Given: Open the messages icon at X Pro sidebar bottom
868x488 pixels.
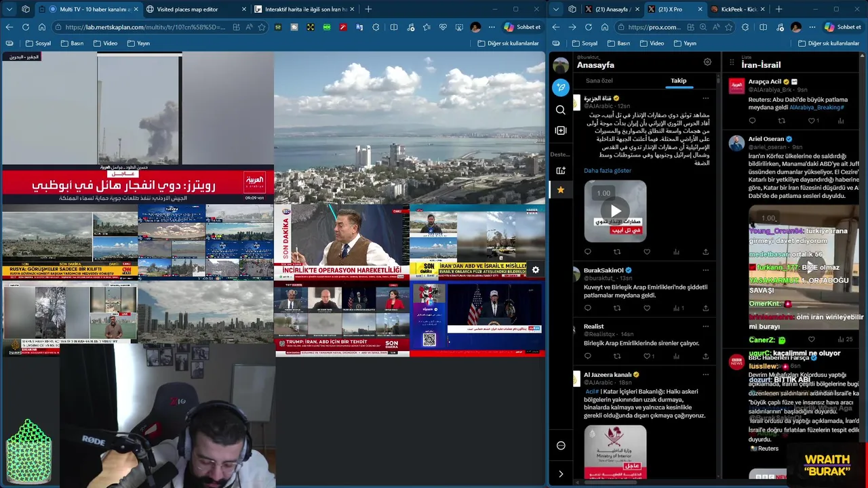Looking at the screenshot, I should pyautogui.click(x=561, y=445).
